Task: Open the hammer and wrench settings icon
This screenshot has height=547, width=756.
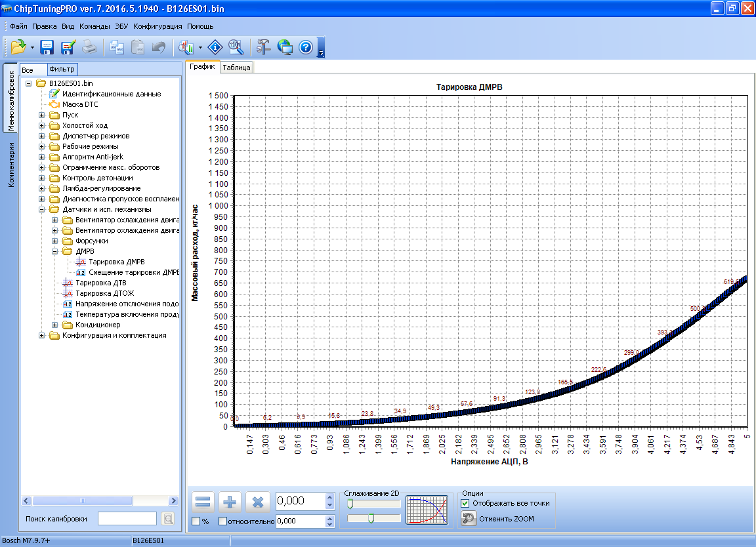Action: pyautogui.click(x=264, y=47)
